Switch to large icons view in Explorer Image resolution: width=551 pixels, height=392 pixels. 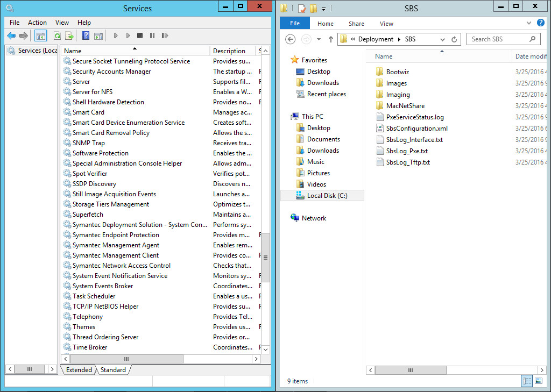(x=538, y=381)
